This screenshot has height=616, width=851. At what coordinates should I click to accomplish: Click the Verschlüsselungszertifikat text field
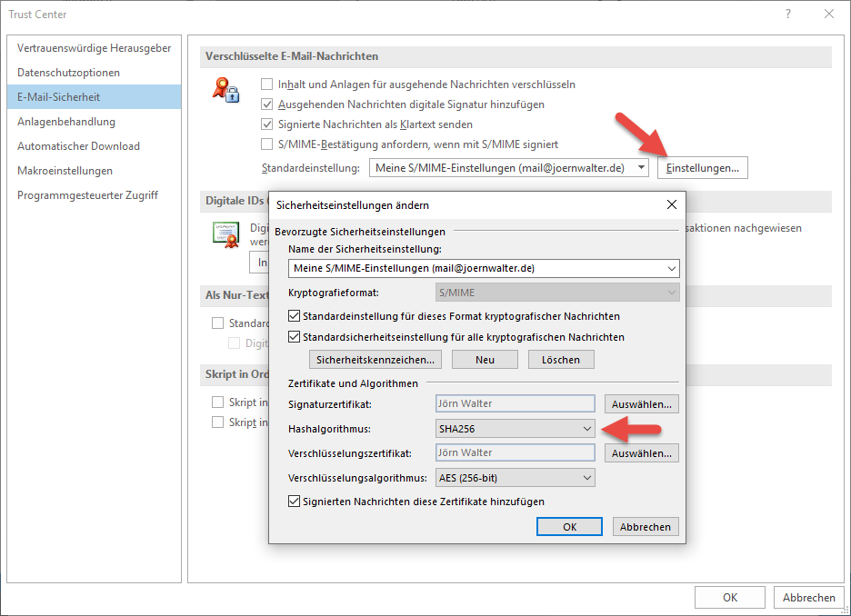[x=516, y=452]
